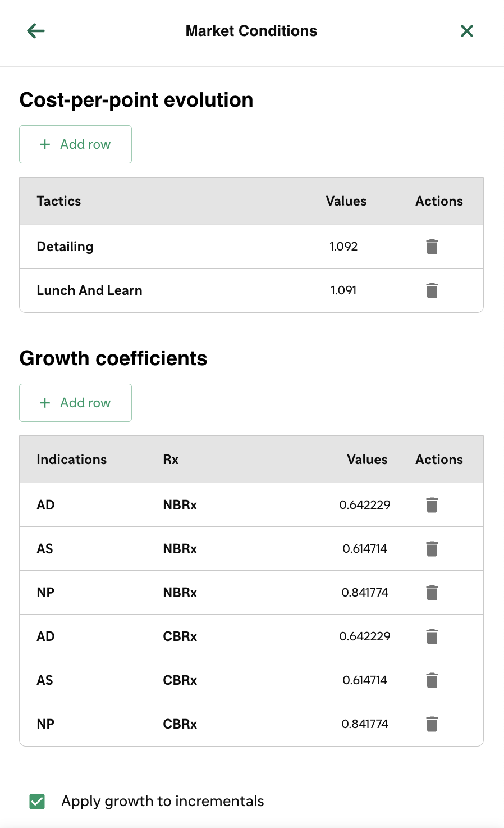Delete the NP NBRx growth coefficient row
The height and width of the screenshot is (828, 504).
(432, 593)
